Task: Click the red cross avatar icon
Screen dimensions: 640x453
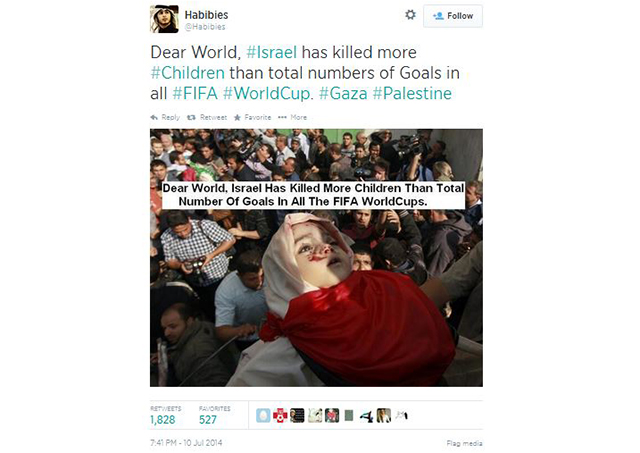Action: [x=280, y=415]
